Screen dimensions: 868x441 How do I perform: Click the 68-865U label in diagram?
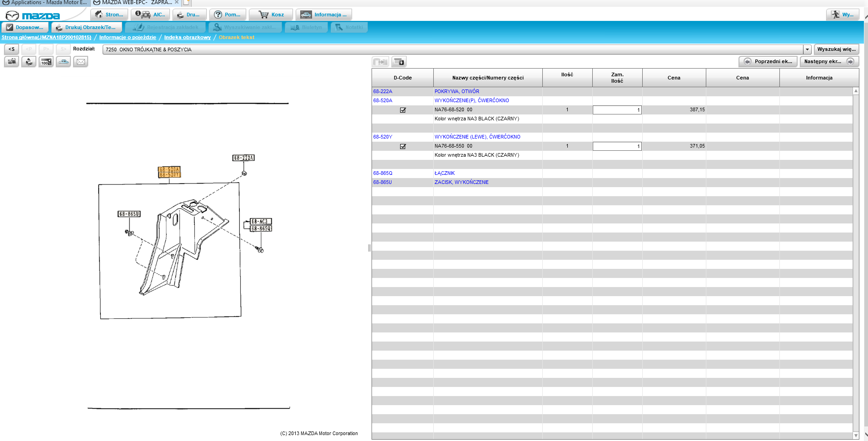click(x=129, y=214)
